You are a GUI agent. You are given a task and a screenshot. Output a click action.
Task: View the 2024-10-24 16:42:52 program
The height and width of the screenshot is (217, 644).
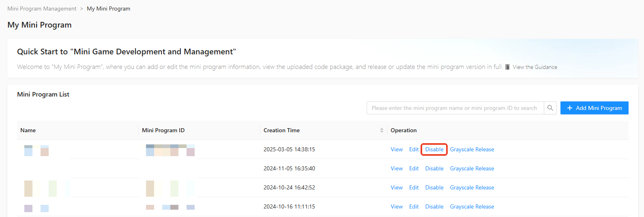[397, 187]
